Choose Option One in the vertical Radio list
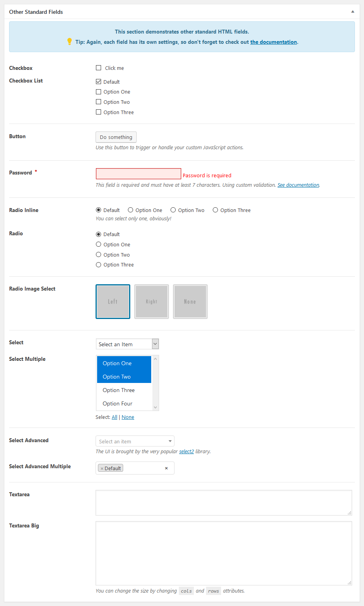The height and width of the screenshot is (606, 364). point(99,244)
